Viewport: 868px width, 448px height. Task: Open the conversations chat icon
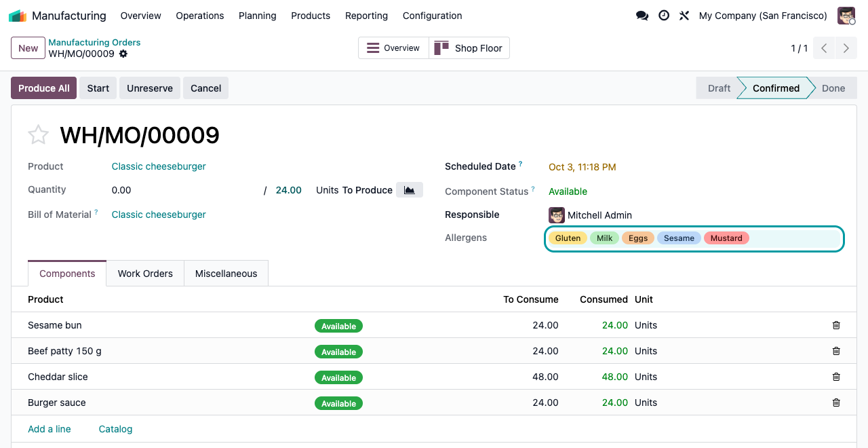[642, 16]
